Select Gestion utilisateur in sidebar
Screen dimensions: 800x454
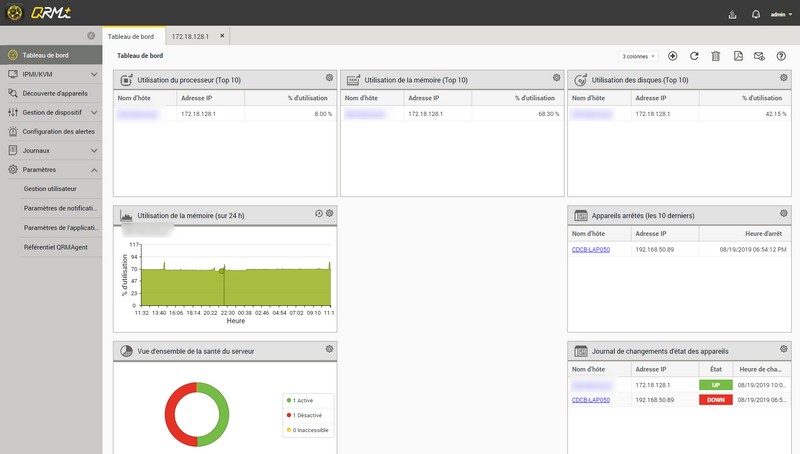click(x=50, y=188)
